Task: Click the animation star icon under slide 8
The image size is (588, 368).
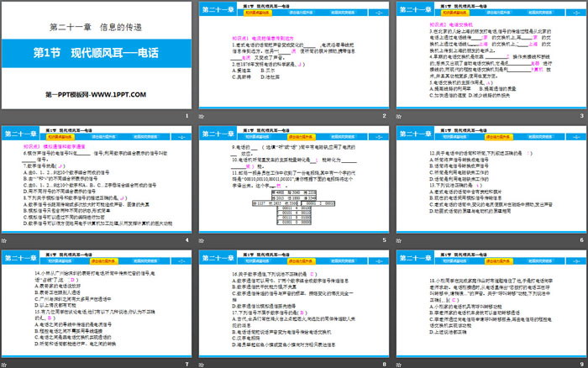Action: (202, 365)
